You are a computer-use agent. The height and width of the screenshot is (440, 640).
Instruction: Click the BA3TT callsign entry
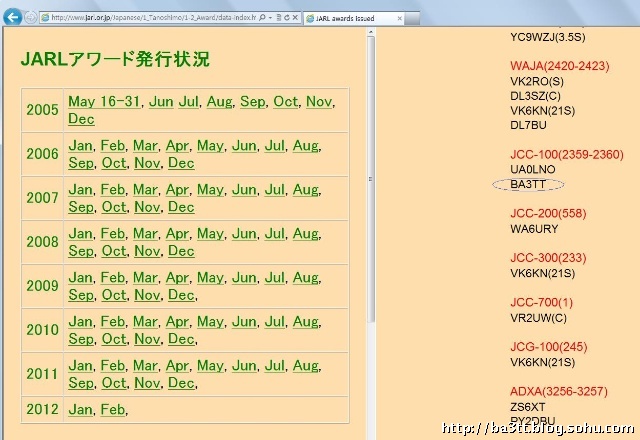(x=528, y=184)
